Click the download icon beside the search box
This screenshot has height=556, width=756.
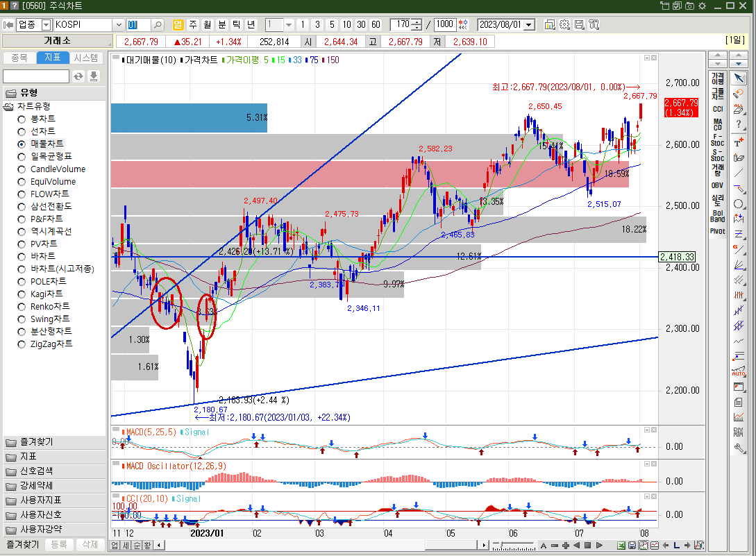point(94,76)
